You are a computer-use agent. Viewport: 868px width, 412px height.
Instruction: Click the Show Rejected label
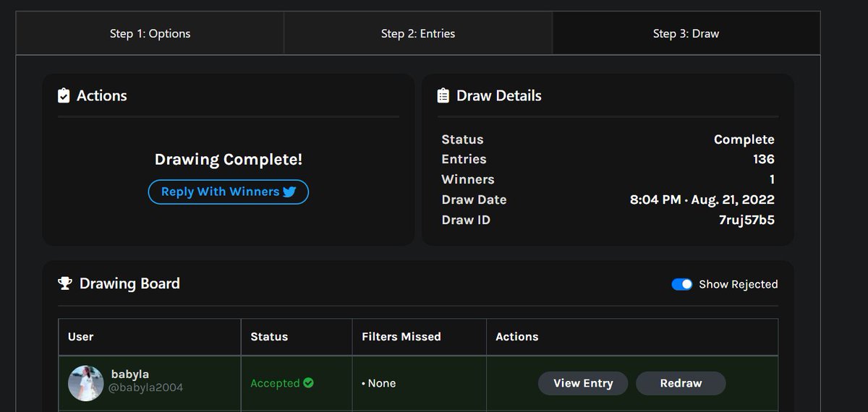pos(739,284)
